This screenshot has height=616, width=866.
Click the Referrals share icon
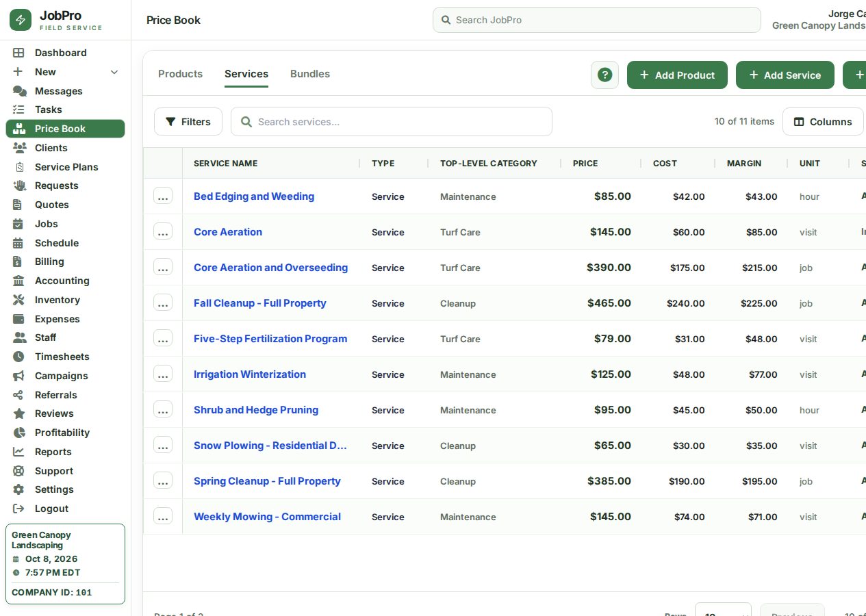click(x=19, y=395)
